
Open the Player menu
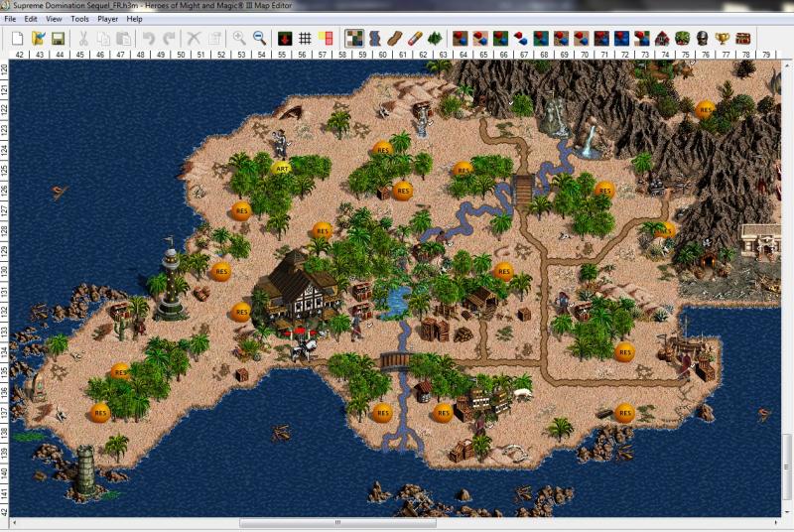click(107, 19)
